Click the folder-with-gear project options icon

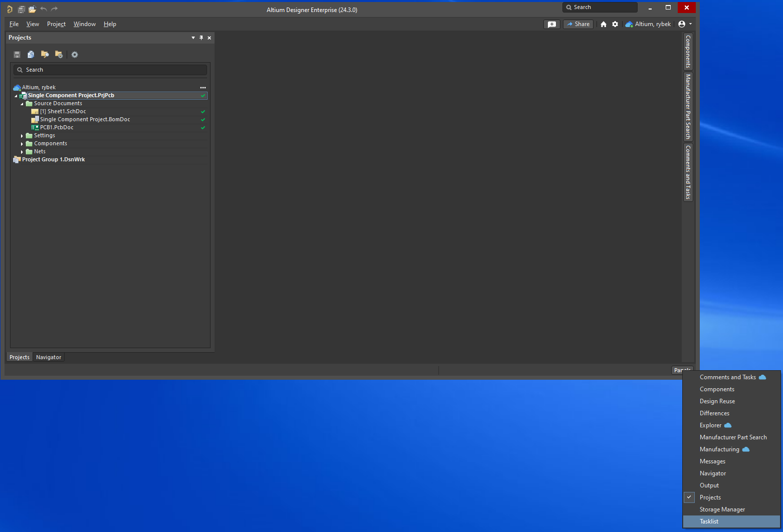point(59,54)
